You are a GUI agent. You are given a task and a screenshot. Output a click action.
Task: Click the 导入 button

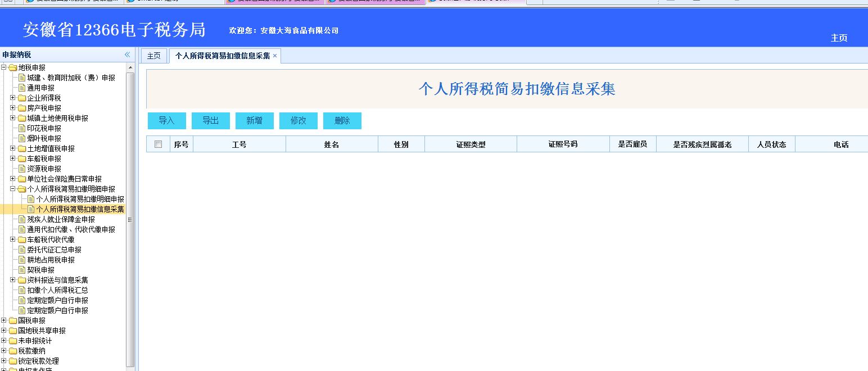(167, 121)
